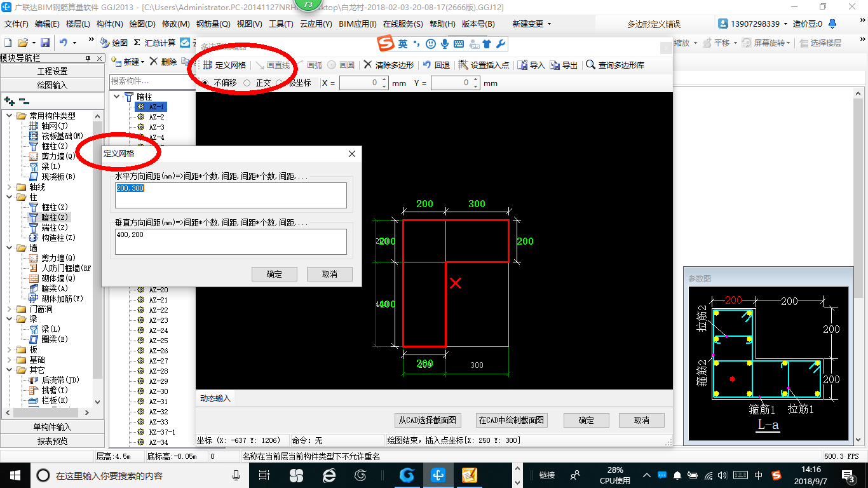
Task: Open 查询多边形库 with magnifier icon
Action: click(616, 65)
